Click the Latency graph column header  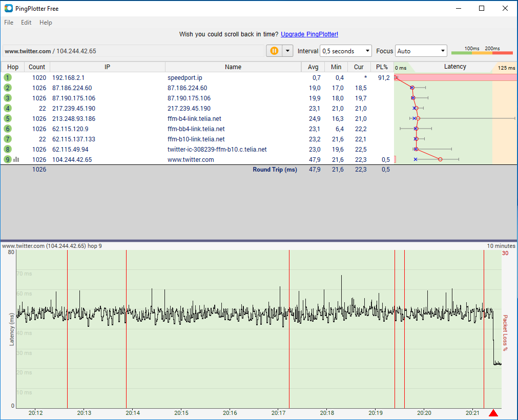[x=455, y=67]
